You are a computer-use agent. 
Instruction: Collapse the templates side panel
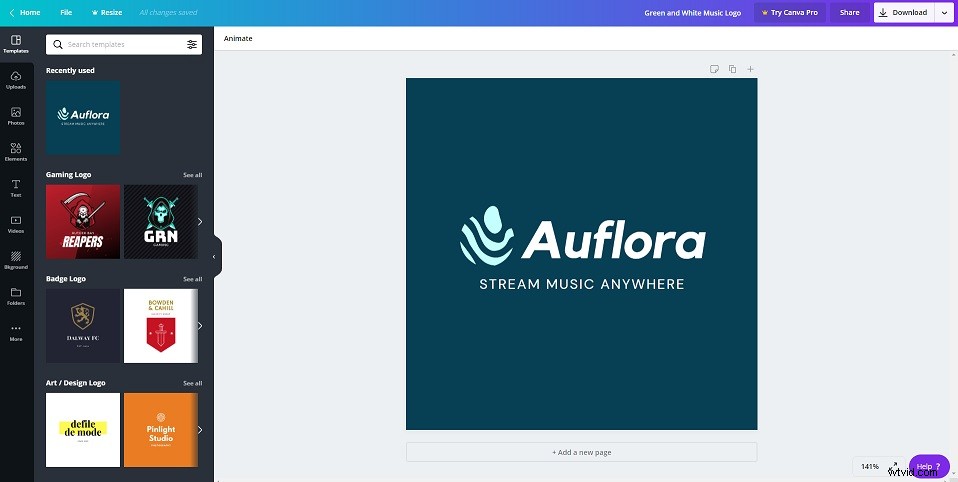[214, 257]
